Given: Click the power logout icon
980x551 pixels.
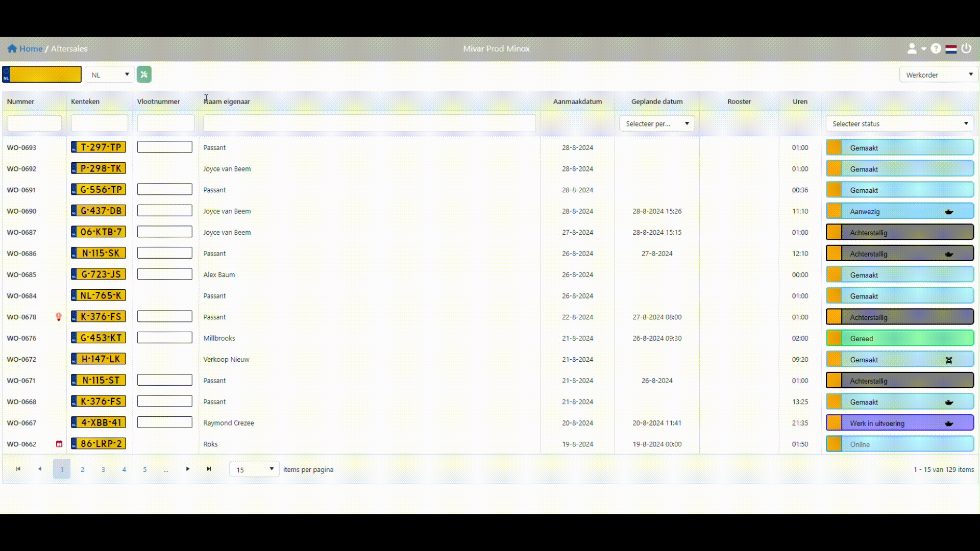Looking at the screenshot, I should [x=966, y=48].
